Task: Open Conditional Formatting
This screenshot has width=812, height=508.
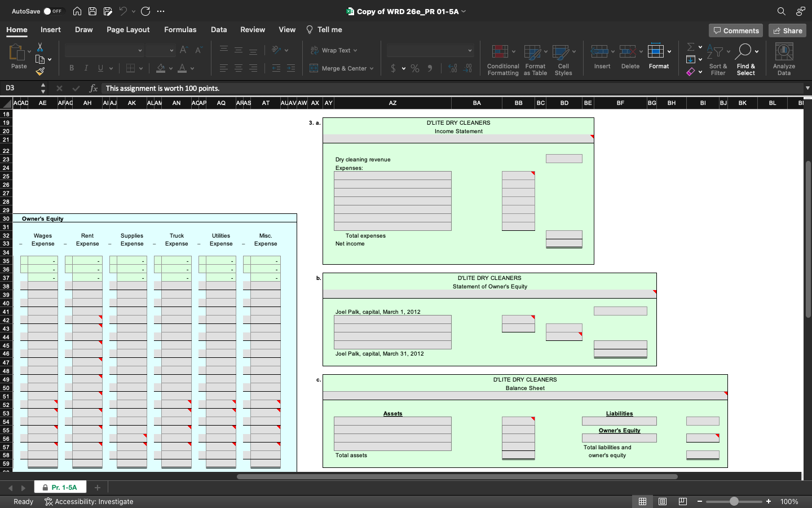Action: coord(503,60)
